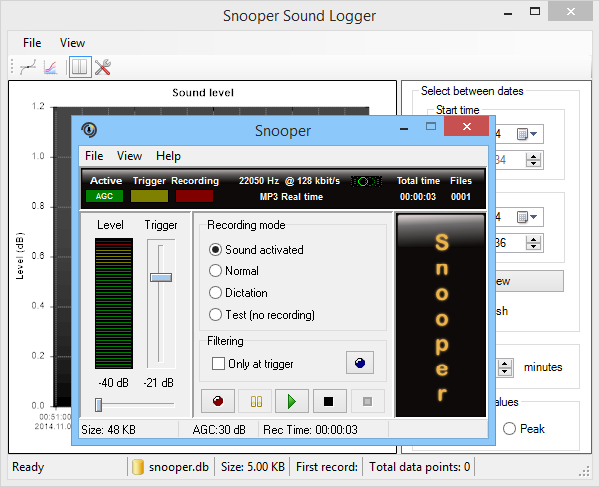This screenshot has width=600, height=487.
Task: Select the Peak radio option
Action: click(510, 429)
